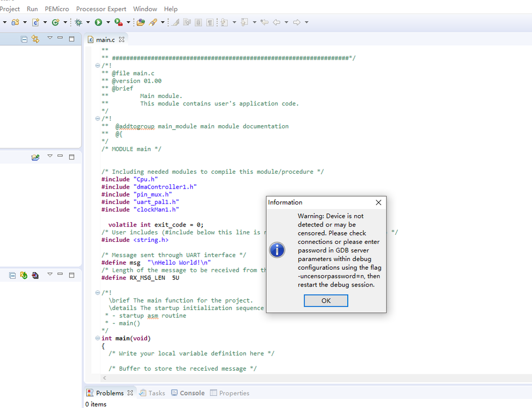This screenshot has height=408, width=532.
Task: Click the new C/C++ project icon
Action: 15,22
